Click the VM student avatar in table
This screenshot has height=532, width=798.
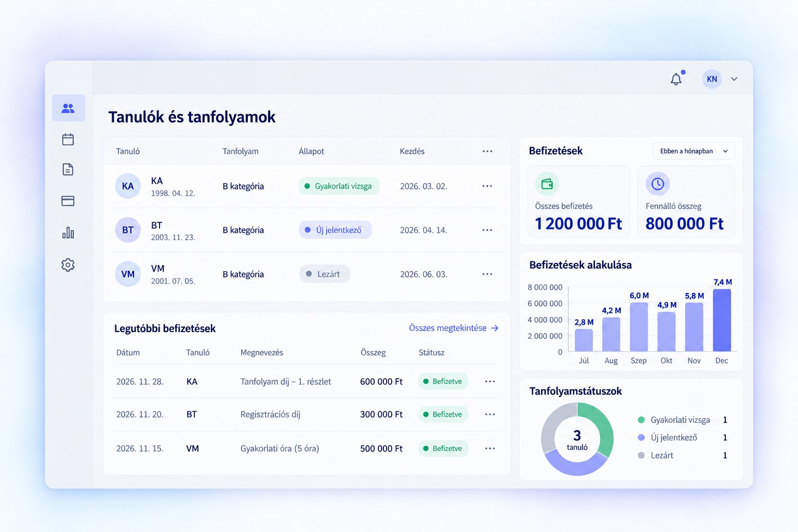point(128,274)
